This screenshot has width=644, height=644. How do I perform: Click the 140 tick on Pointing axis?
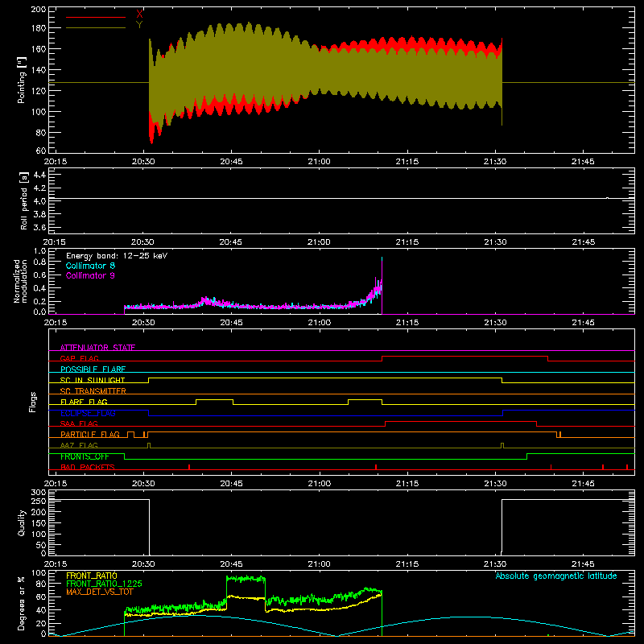click(x=39, y=70)
